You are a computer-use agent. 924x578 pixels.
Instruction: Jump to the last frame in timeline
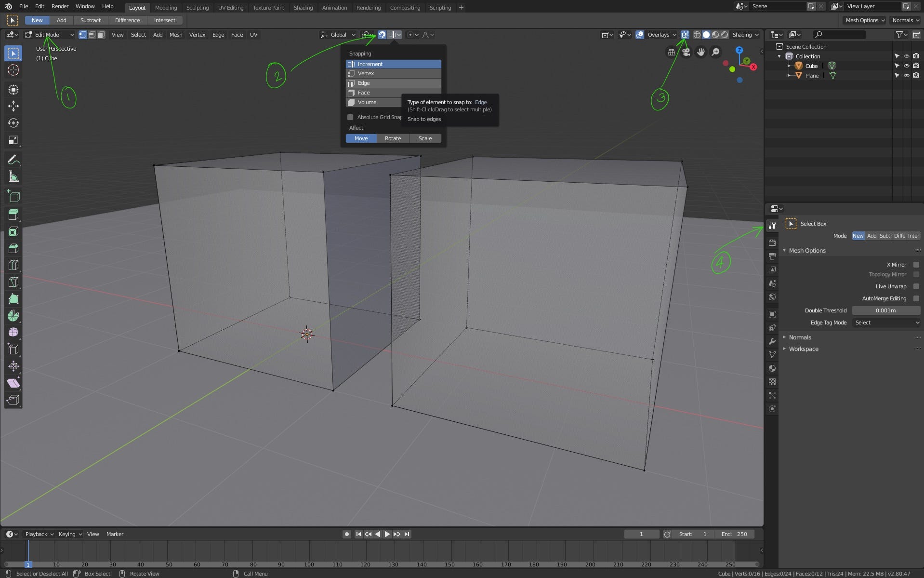click(407, 534)
